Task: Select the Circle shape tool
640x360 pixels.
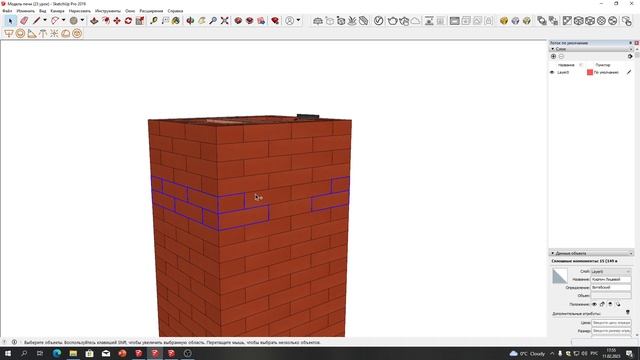Action: (x=73, y=20)
